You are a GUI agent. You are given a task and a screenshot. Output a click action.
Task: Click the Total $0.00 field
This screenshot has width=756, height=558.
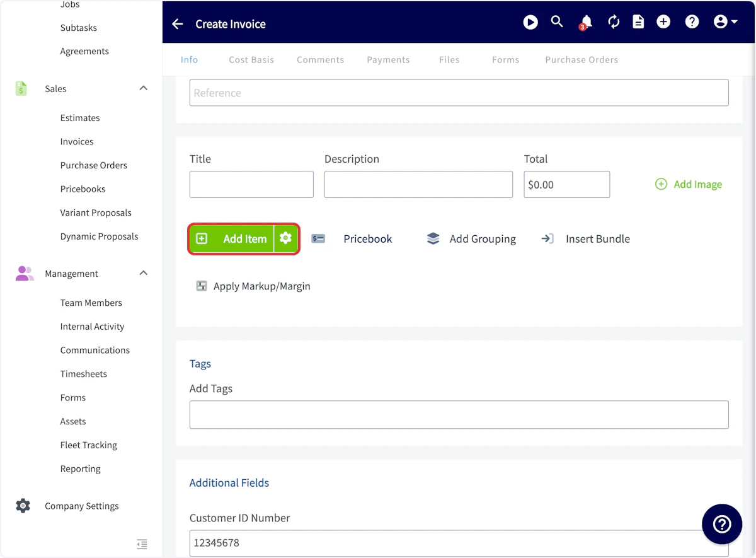coord(567,184)
